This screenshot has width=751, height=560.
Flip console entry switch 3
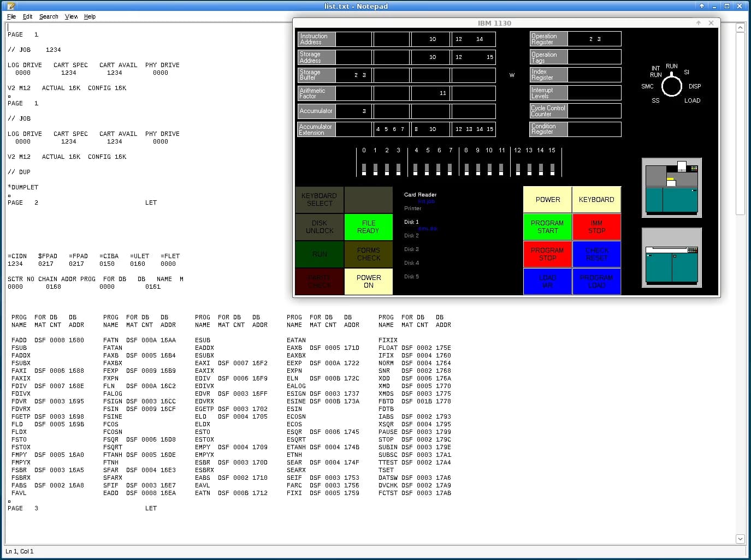click(398, 169)
